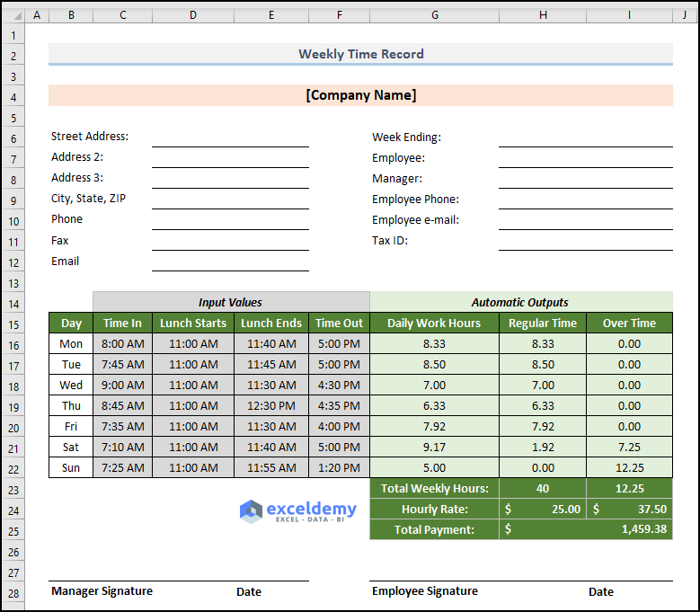Select Tuesday's Time In 7:45 AM cell
This screenshot has height=612, width=700.
click(123, 364)
